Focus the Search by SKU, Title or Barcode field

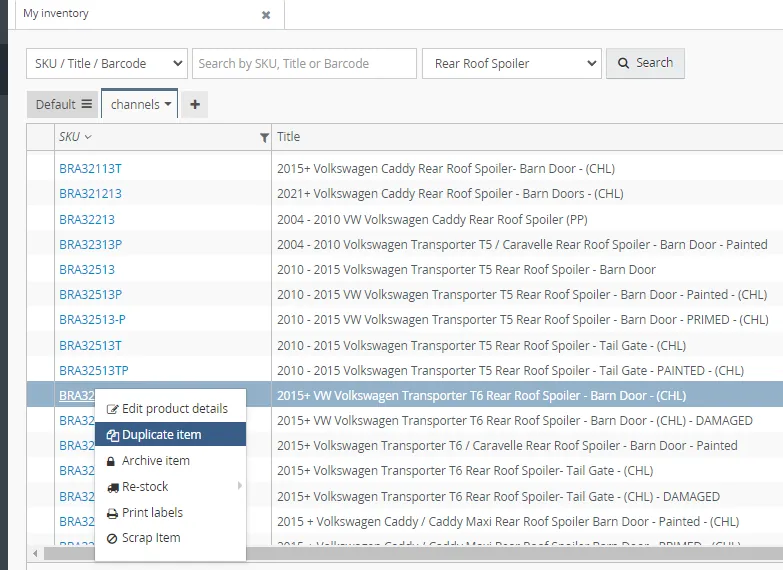304,63
